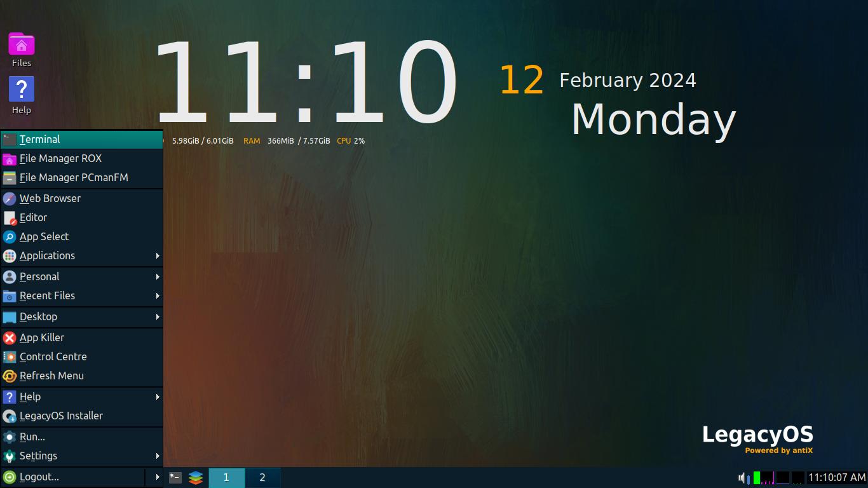The height and width of the screenshot is (488, 868).
Task: Click the taskbar stacked layers icon
Action: (196, 477)
